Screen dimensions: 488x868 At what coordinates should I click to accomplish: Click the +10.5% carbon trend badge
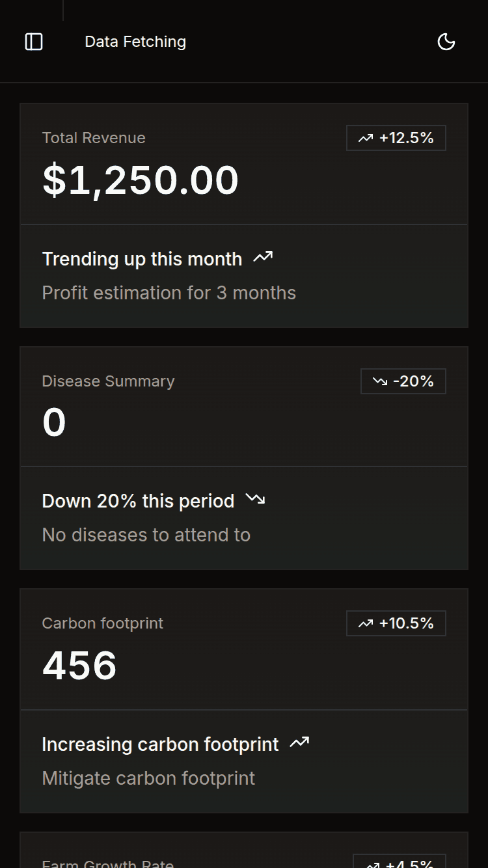[x=396, y=623]
